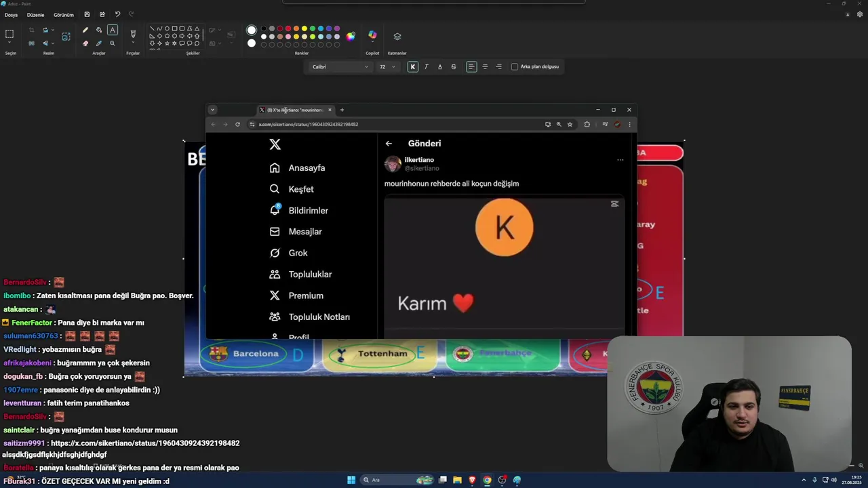Open Keşfet in X sidebar

point(292,189)
